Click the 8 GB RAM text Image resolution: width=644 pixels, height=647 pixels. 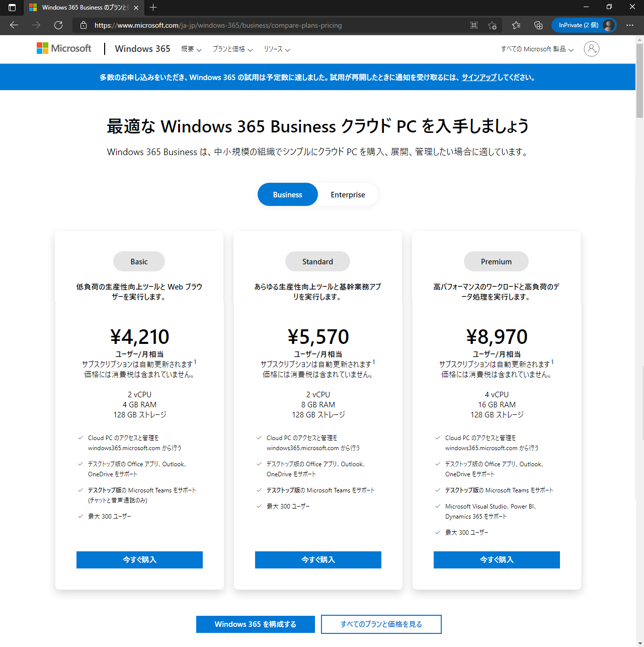tap(318, 405)
